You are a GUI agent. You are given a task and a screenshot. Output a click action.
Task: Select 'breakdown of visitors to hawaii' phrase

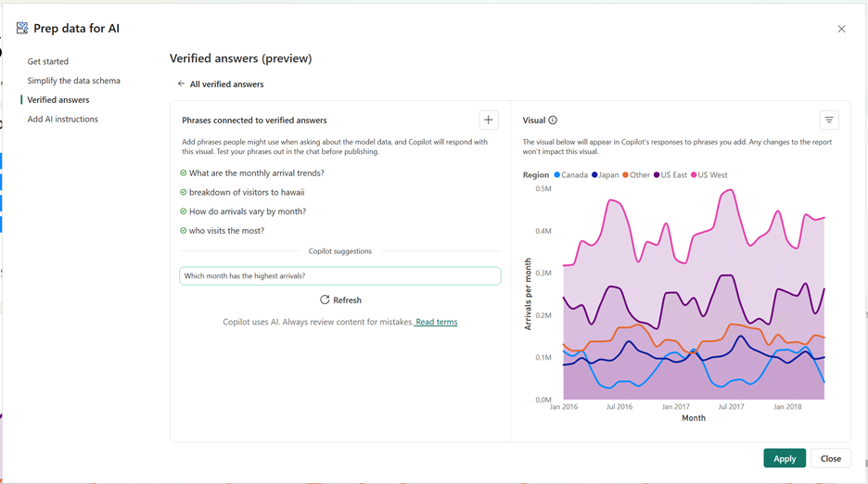pyautogui.click(x=247, y=193)
